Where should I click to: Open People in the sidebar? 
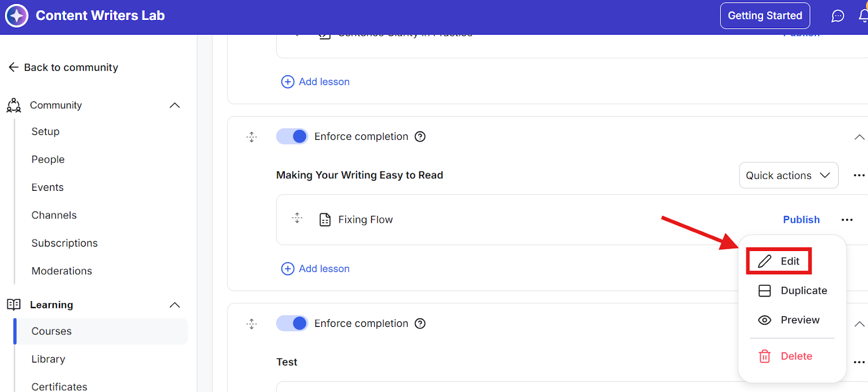tap(48, 159)
